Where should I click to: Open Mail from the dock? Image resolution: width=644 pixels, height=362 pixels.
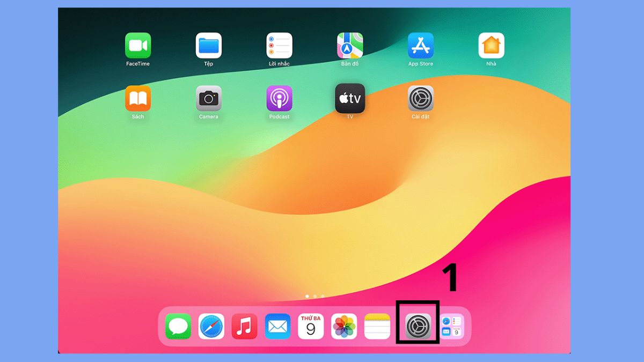click(279, 325)
